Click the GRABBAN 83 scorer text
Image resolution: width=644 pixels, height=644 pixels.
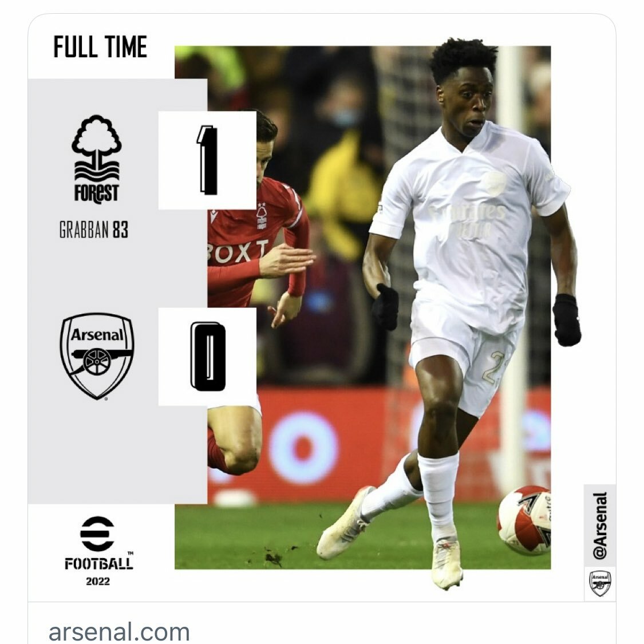tap(94, 230)
